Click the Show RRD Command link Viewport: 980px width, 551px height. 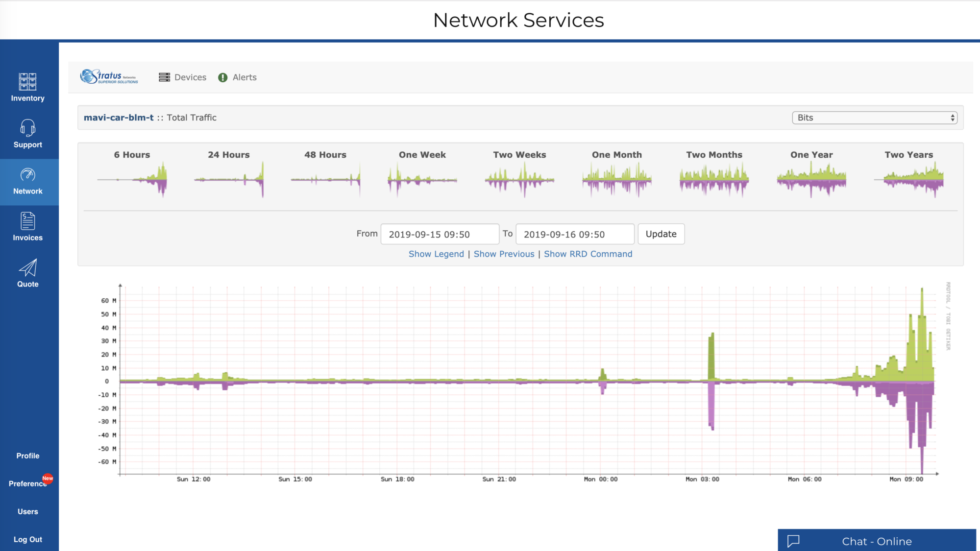point(588,254)
